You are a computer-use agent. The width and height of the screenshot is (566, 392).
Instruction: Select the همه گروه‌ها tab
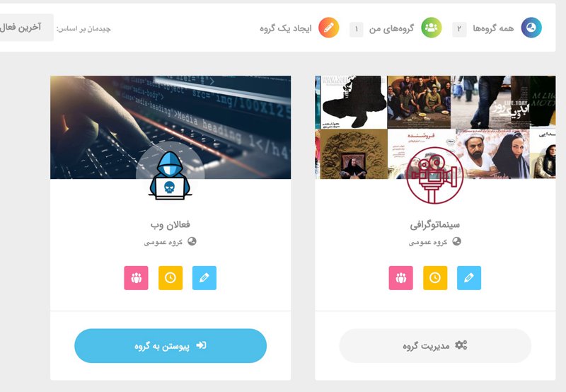click(x=493, y=28)
